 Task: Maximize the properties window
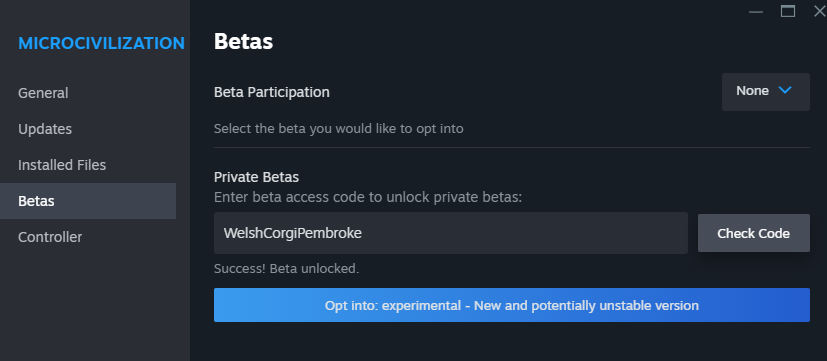(788, 11)
